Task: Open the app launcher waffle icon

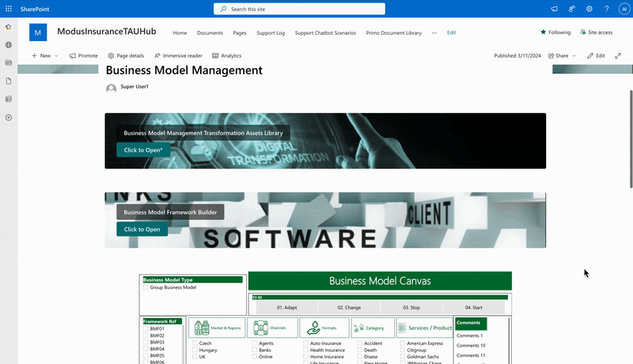Action: coord(9,9)
